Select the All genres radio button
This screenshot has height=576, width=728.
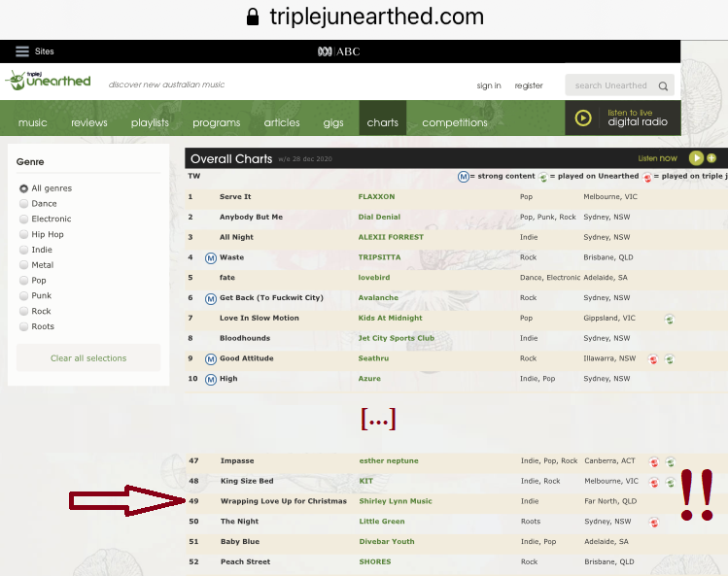point(23,188)
